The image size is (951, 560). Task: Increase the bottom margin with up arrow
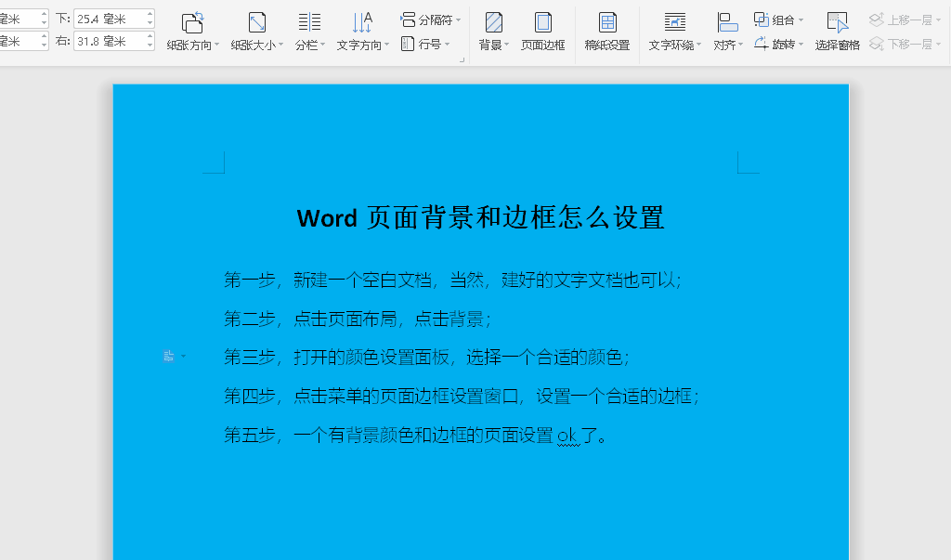[x=150, y=14]
